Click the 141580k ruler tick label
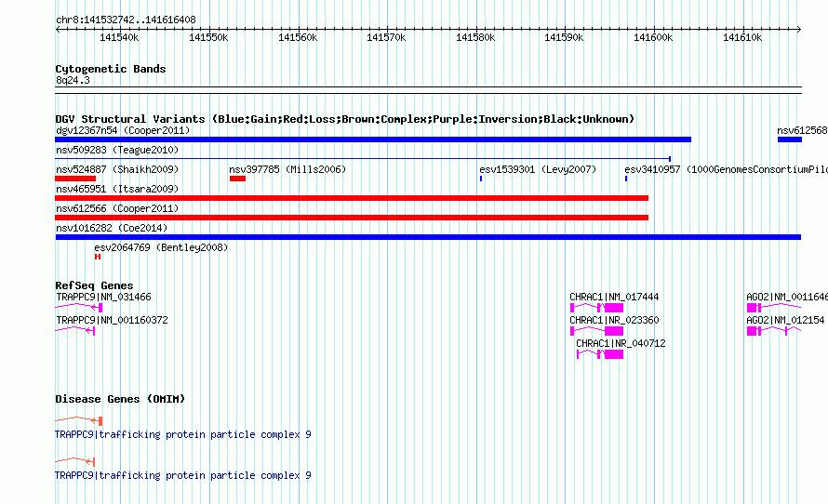828x504 pixels. 475,37
